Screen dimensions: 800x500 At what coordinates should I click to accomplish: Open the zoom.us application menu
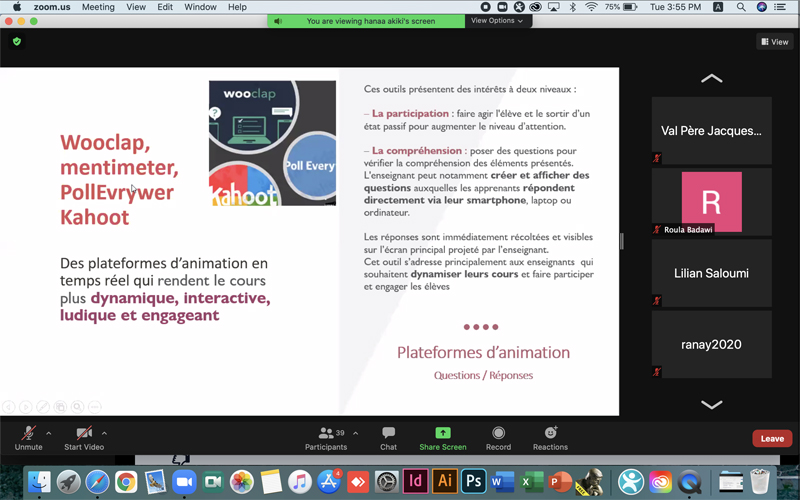tap(52, 7)
